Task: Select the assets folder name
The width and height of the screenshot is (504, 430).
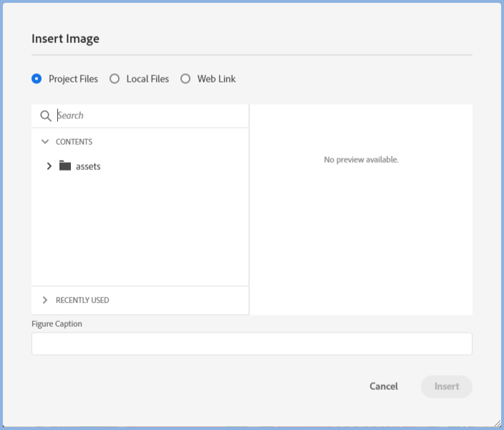Action: (88, 166)
